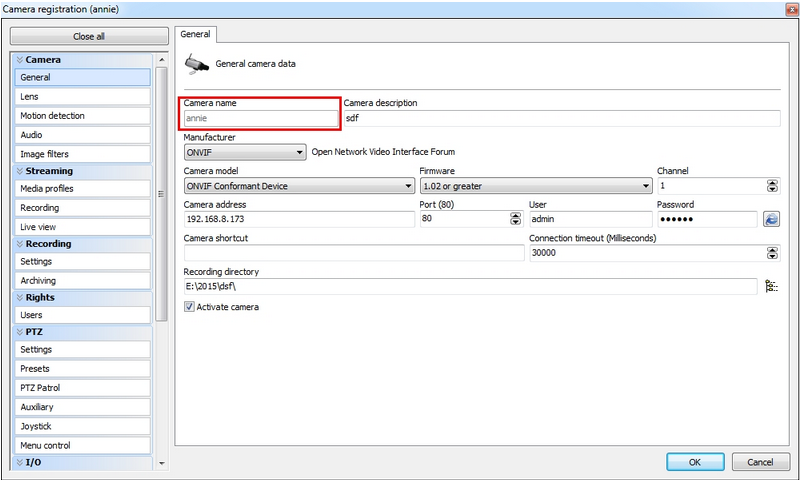Open Users under Rights
Viewport: 800px width, 480px height.
click(x=83, y=315)
